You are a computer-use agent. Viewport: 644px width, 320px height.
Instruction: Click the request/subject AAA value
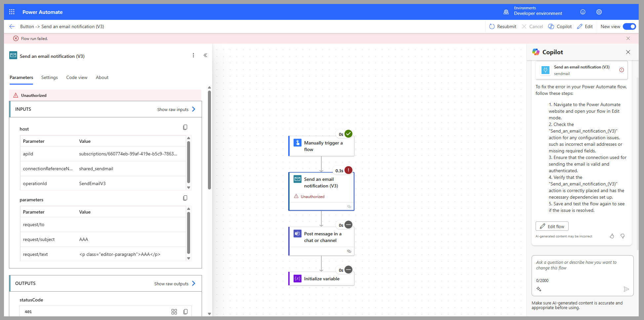pyautogui.click(x=84, y=239)
